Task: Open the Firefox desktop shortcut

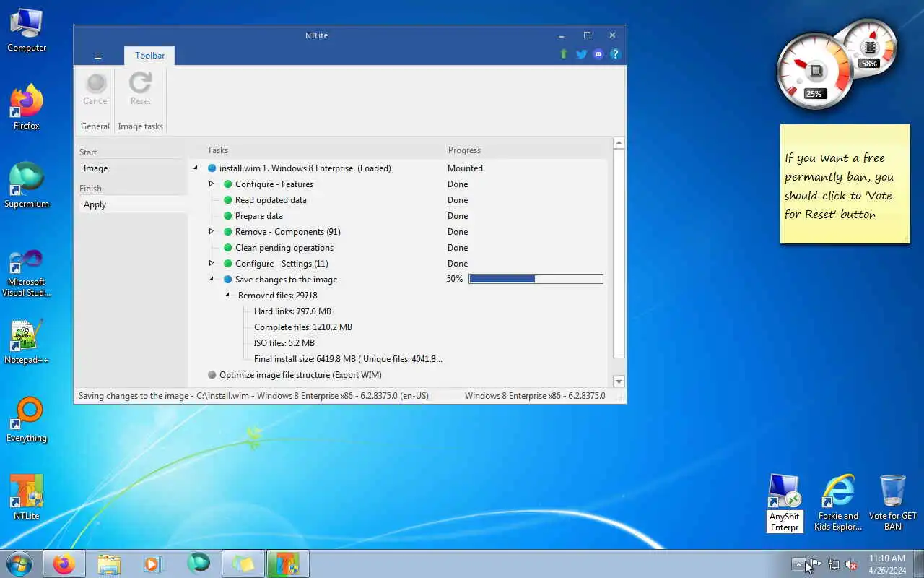Action: [x=27, y=108]
